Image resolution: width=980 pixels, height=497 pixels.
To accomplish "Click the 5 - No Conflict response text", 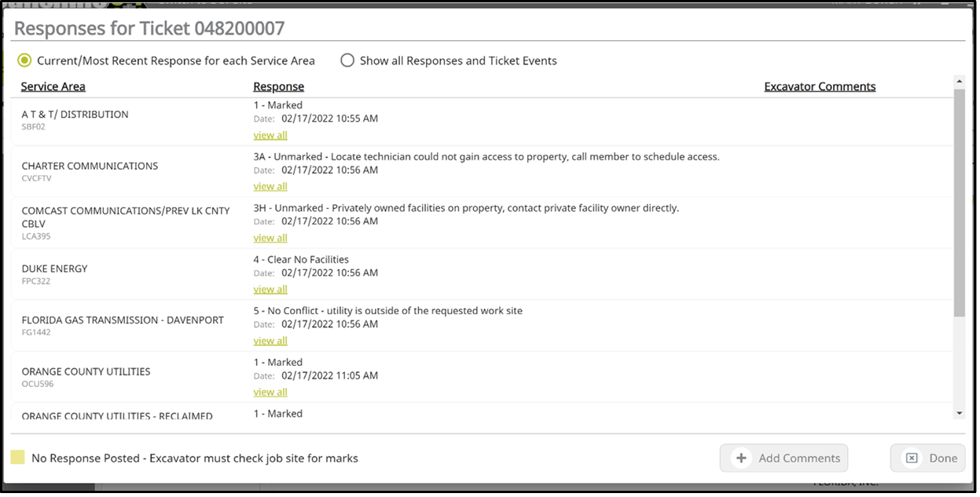I will [x=387, y=311].
